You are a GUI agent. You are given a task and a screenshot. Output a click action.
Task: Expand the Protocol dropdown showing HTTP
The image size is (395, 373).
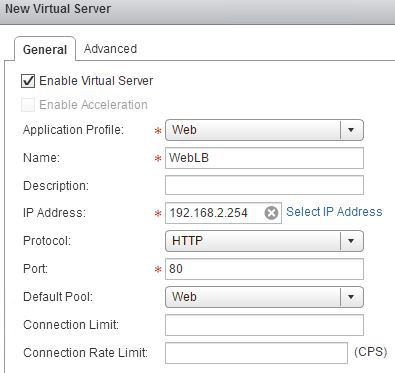(x=264, y=241)
